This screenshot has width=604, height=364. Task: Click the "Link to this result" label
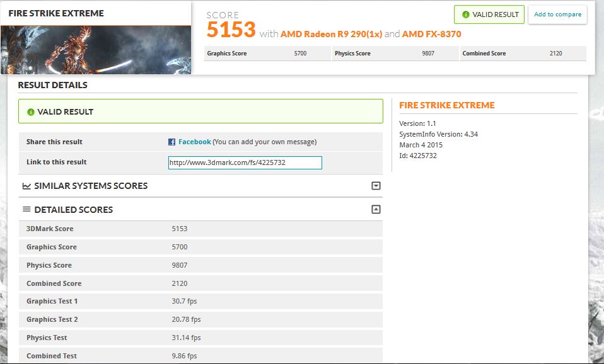(x=56, y=162)
